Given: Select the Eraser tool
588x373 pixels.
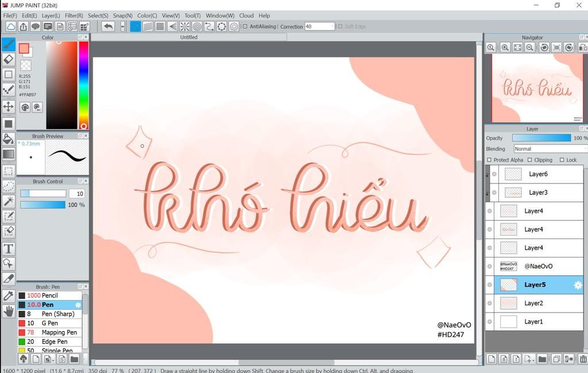Looking at the screenshot, I should pyautogui.click(x=9, y=59).
